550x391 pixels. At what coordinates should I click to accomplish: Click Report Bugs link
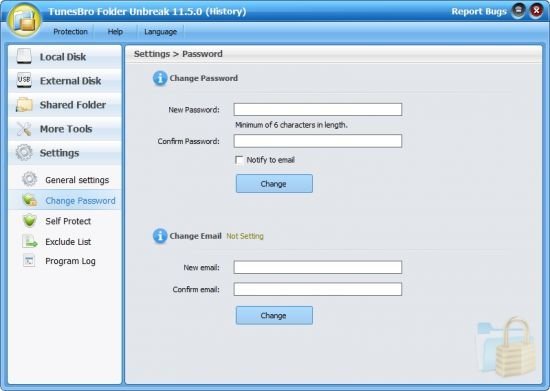click(479, 11)
